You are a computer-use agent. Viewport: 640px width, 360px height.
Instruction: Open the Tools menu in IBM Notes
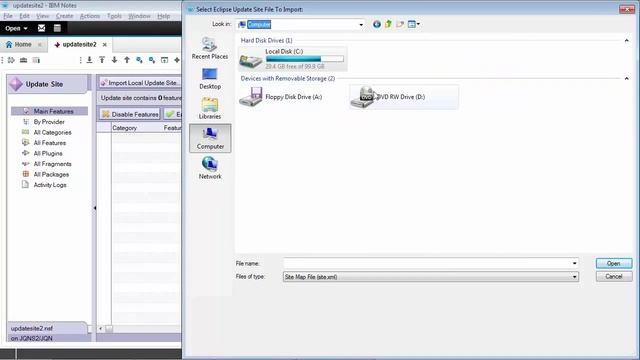[114, 16]
